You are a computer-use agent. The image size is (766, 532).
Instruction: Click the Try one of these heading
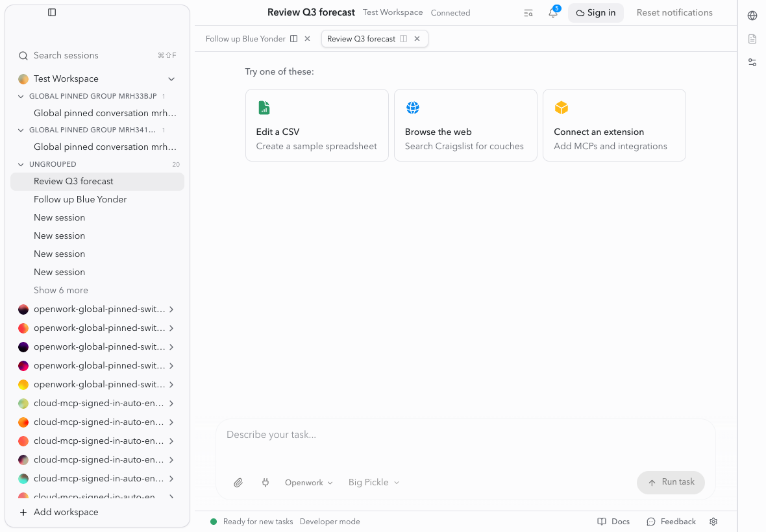(279, 72)
